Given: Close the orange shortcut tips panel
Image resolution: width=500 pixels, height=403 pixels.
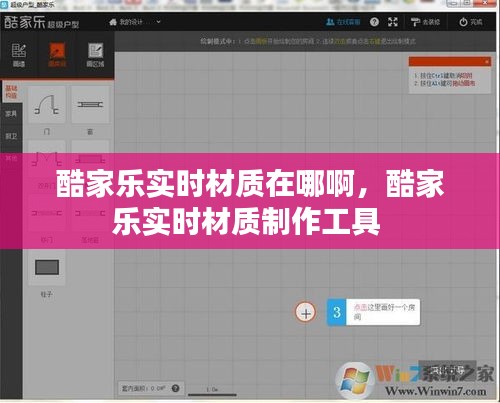Looking at the screenshot, I should [x=487, y=62].
